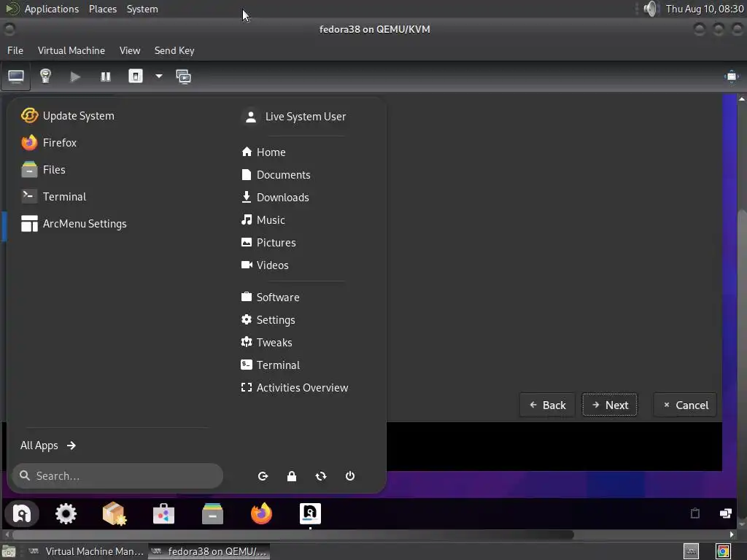Click the Chrome icon in host bottom panel

723,551
